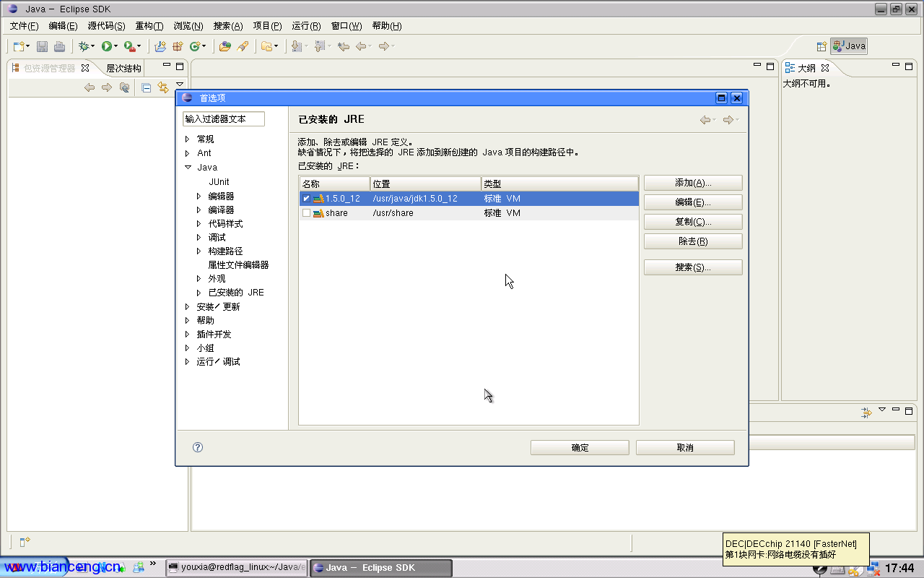Click the 确定 button
The width and height of the screenshot is (924, 578).
coord(580,448)
